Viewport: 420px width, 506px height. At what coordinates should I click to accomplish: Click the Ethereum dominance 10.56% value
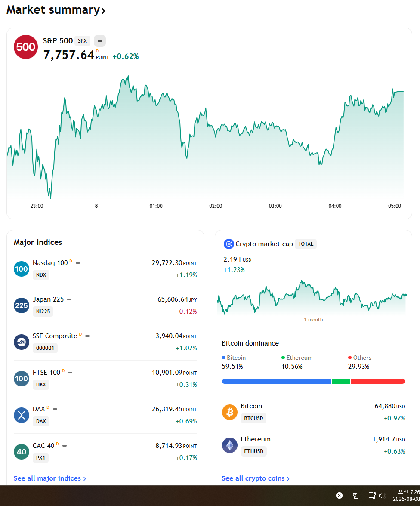click(292, 367)
